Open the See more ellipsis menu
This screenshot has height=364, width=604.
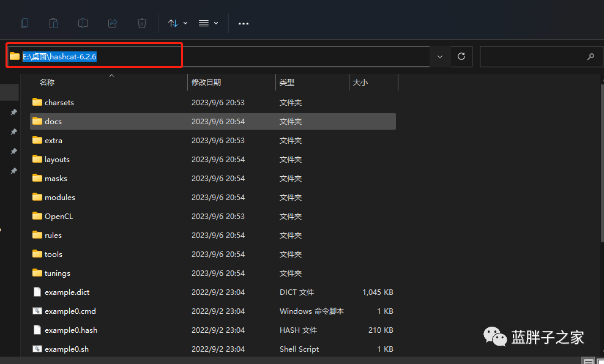(x=244, y=23)
